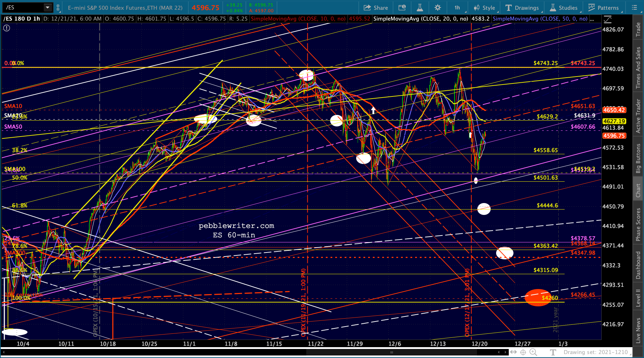Click the yellow 4627.19 price bubble
Viewport: 644px width, 358px height.
pyautogui.click(x=614, y=121)
